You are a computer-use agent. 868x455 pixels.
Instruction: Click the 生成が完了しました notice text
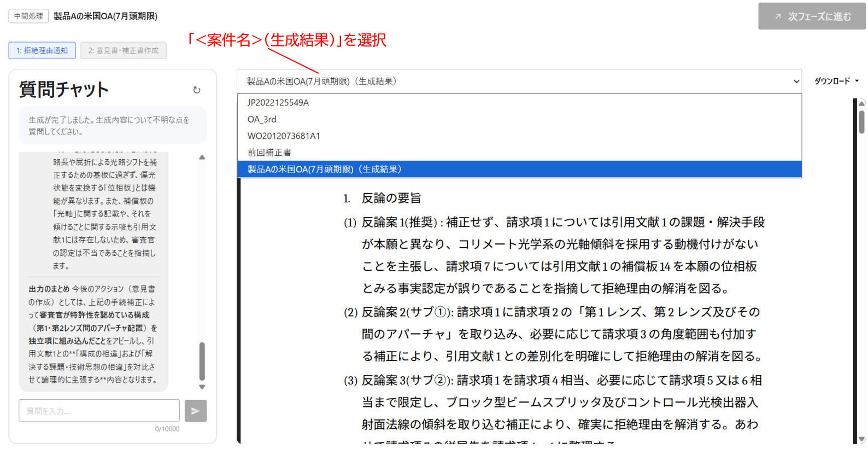tap(109, 126)
